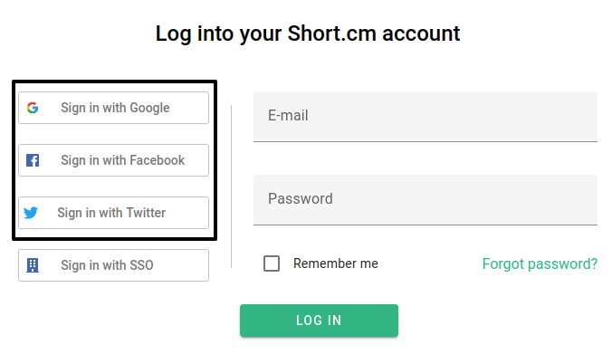Focus the E-mail input field
The image size is (612, 364).
pos(426,117)
